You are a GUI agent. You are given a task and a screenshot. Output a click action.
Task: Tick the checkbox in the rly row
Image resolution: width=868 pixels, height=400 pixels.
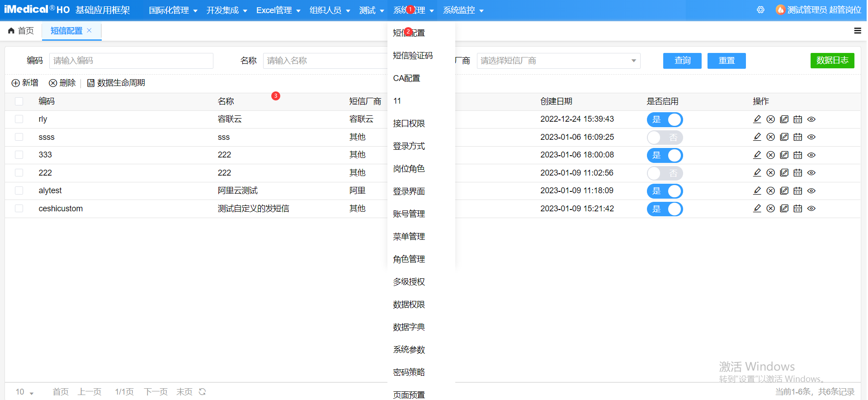click(x=19, y=119)
